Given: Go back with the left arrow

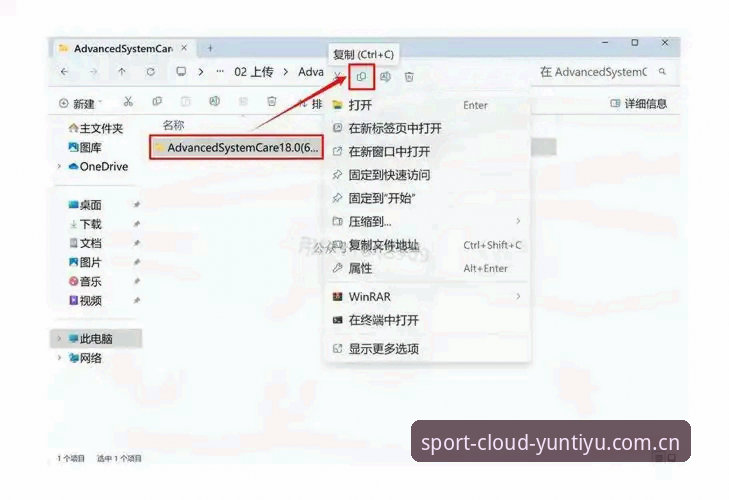Looking at the screenshot, I should (65, 72).
